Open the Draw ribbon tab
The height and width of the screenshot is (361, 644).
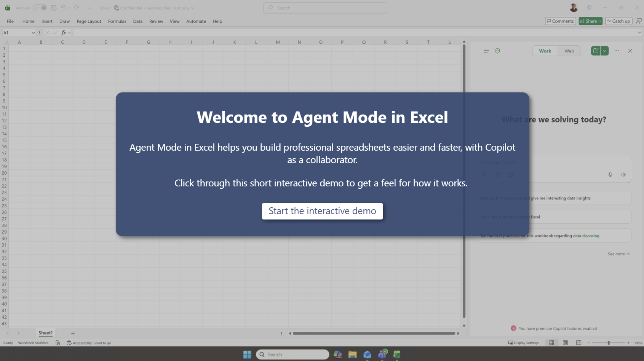pyautogui.click(x=64, y=21)
